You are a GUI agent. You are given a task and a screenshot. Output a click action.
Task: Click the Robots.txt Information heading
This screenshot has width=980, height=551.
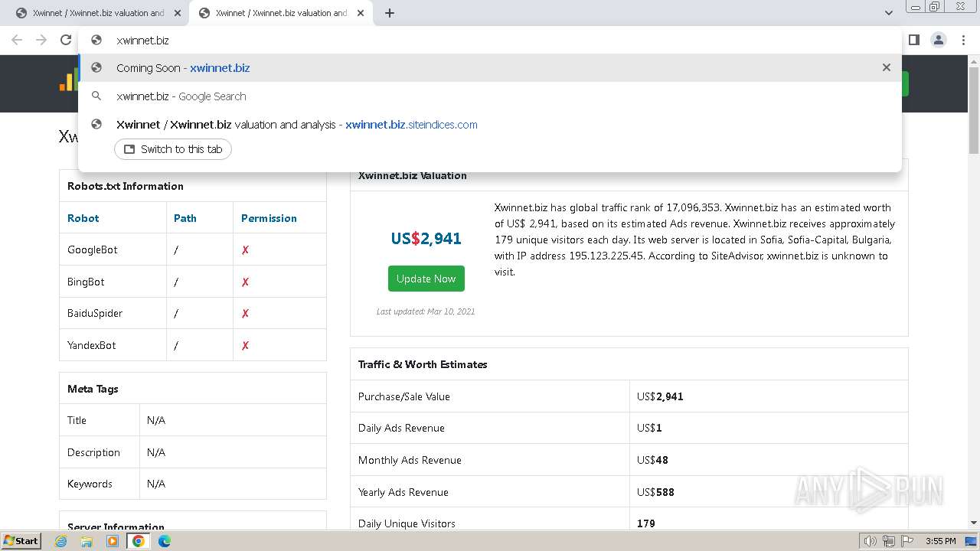point(126,186)
